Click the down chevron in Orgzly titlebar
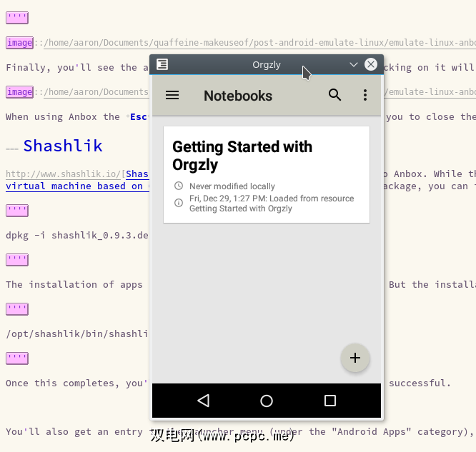Image resolution: width=476 pixels, height=452 pixels. [353, 64]
